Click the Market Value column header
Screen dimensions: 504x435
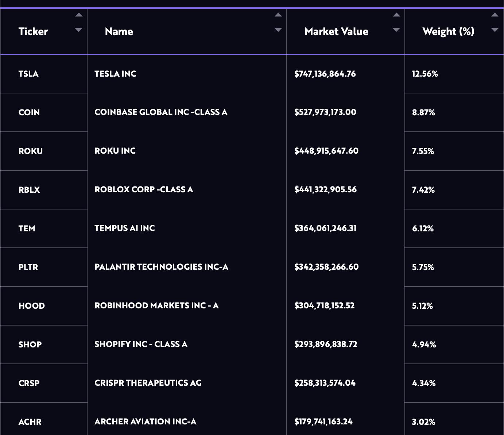coord(336,31)
